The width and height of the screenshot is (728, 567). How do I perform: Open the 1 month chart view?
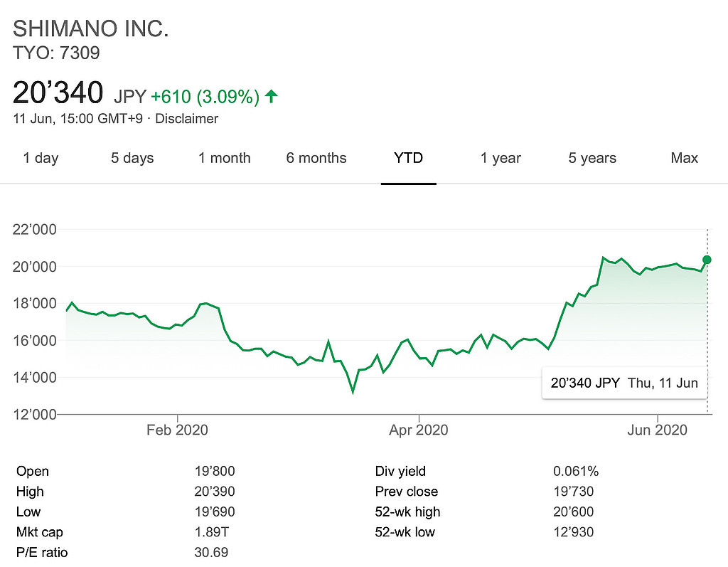(x=224, y=158)
